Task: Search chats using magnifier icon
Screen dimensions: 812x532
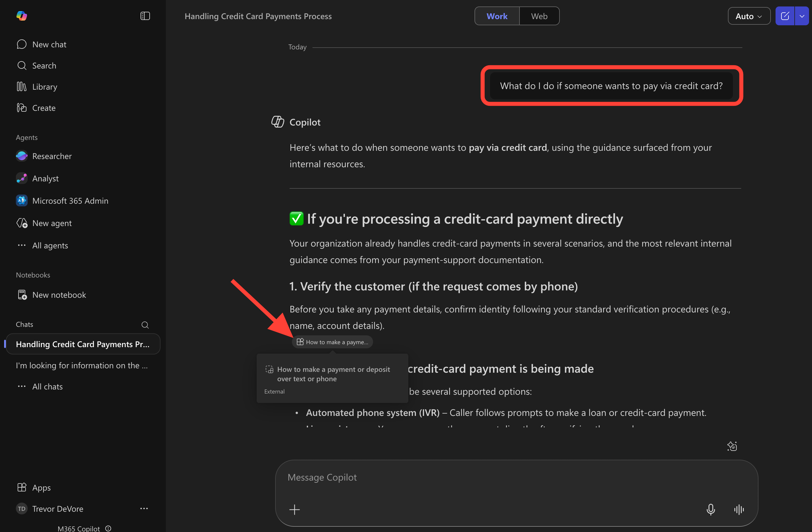Action: [145, 325]
